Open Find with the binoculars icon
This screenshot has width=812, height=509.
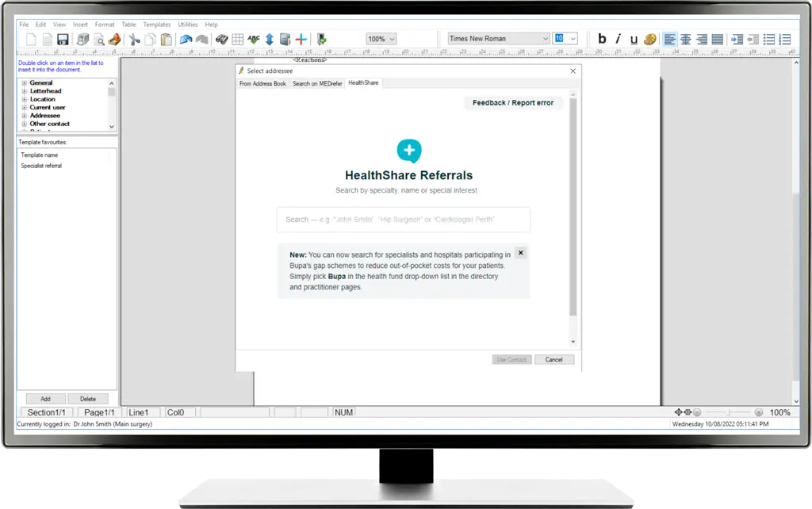coord(222,39)
